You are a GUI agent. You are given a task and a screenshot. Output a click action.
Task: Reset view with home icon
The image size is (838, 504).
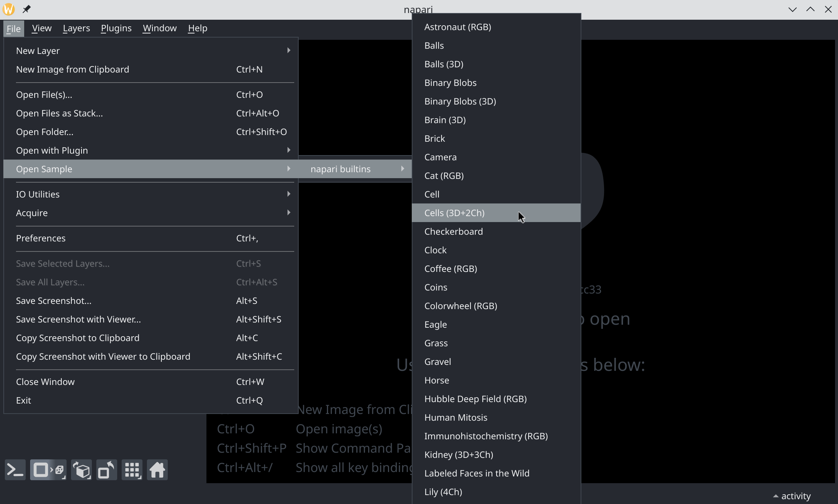click(x=157, y=470)
